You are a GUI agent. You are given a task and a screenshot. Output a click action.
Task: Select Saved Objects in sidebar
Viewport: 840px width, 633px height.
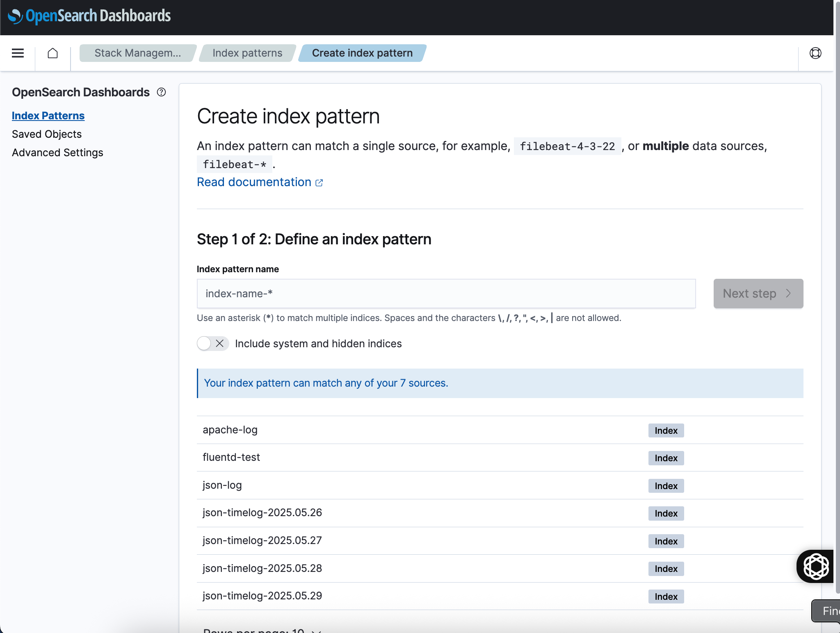(47, 134)
